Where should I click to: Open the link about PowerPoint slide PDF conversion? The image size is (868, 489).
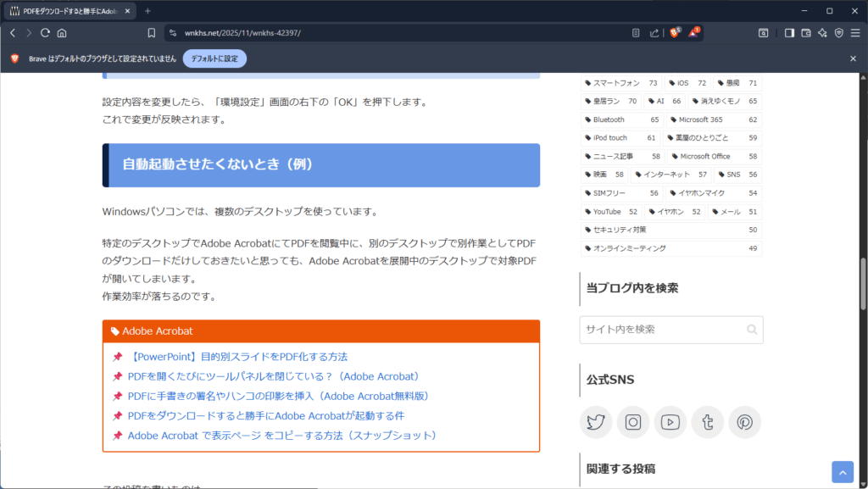237,357
